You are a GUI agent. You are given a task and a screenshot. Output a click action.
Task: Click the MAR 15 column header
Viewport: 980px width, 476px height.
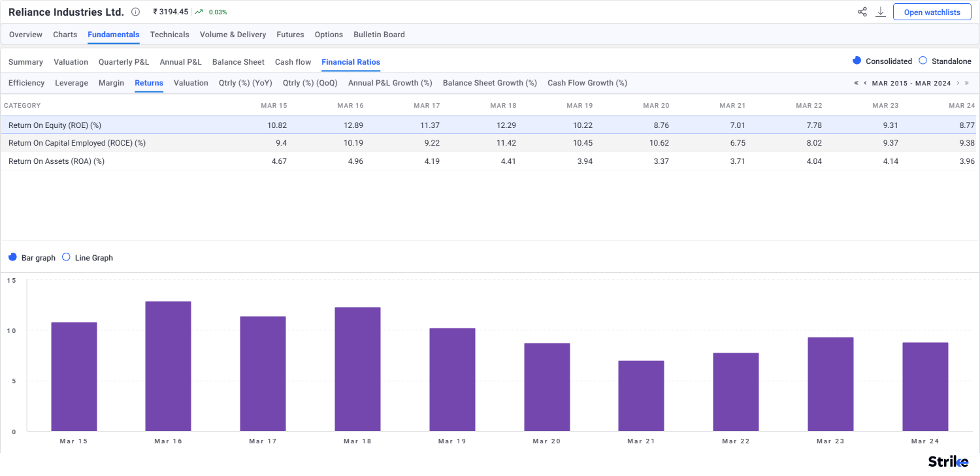274,106
